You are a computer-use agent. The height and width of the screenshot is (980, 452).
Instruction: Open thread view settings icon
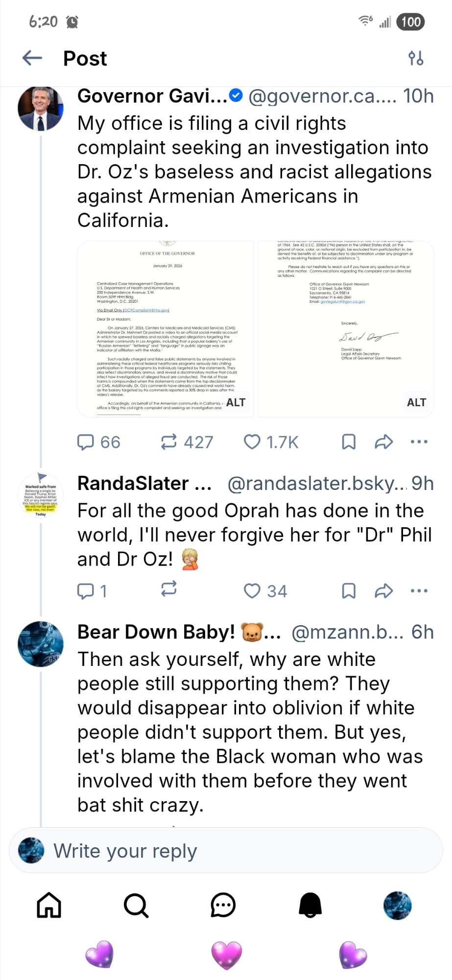point(416,58)
